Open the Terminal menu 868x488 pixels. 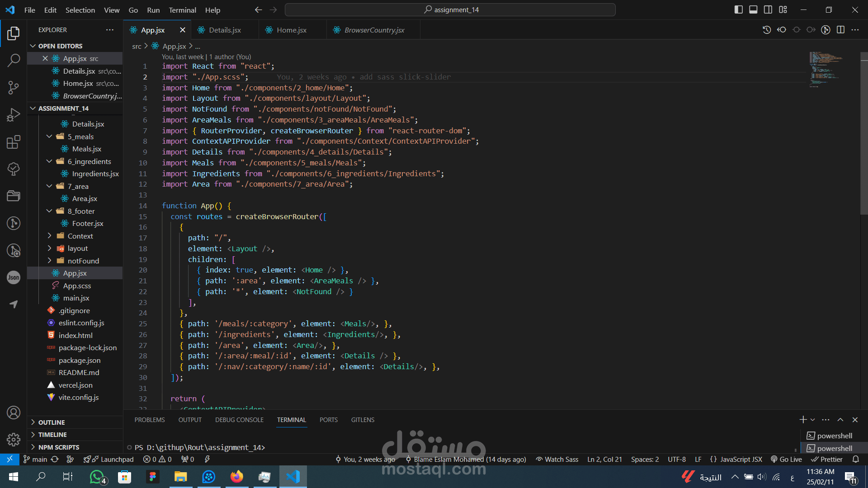pyautogui.click(x=182, y=10)
